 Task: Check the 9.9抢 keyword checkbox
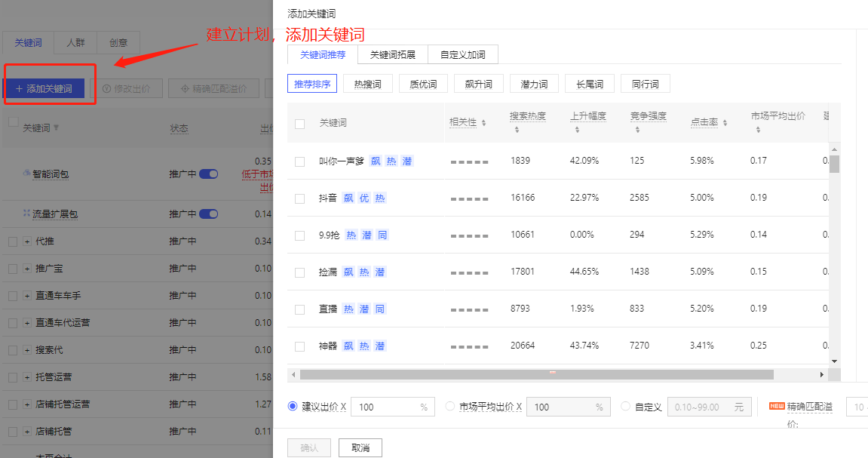299,236
